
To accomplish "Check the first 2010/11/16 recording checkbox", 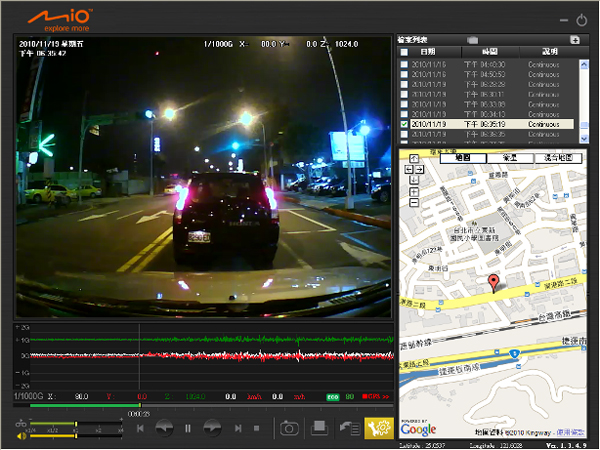I will click(x=404, y=64).
